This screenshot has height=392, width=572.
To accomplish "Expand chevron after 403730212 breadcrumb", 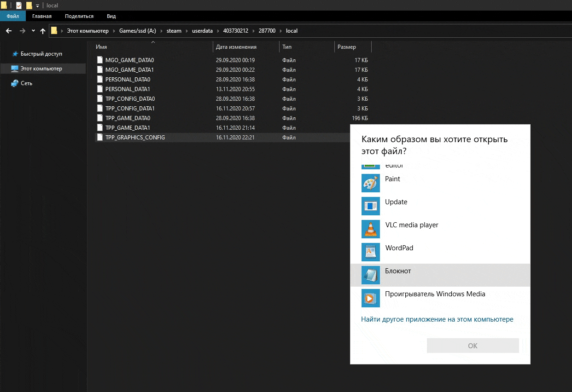I will [x=252, y=31].
